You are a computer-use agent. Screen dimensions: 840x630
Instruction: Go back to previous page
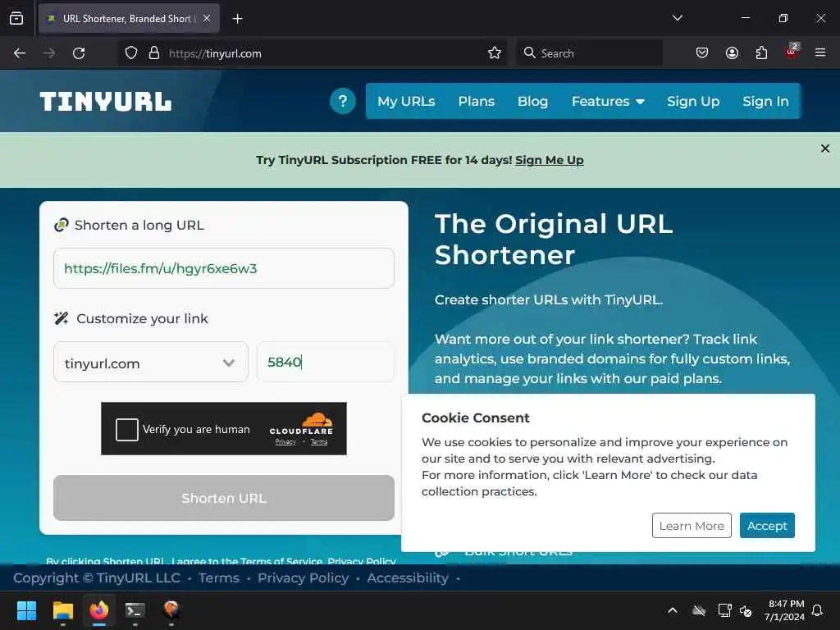(x=20, y=53)
